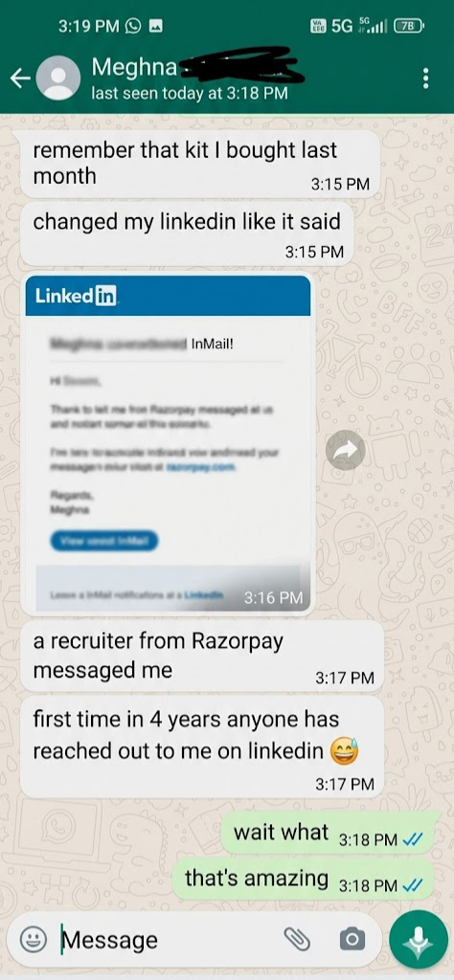Select the sent 'that's amazing' message
454x980 pixels.
[x=303, y=880]
